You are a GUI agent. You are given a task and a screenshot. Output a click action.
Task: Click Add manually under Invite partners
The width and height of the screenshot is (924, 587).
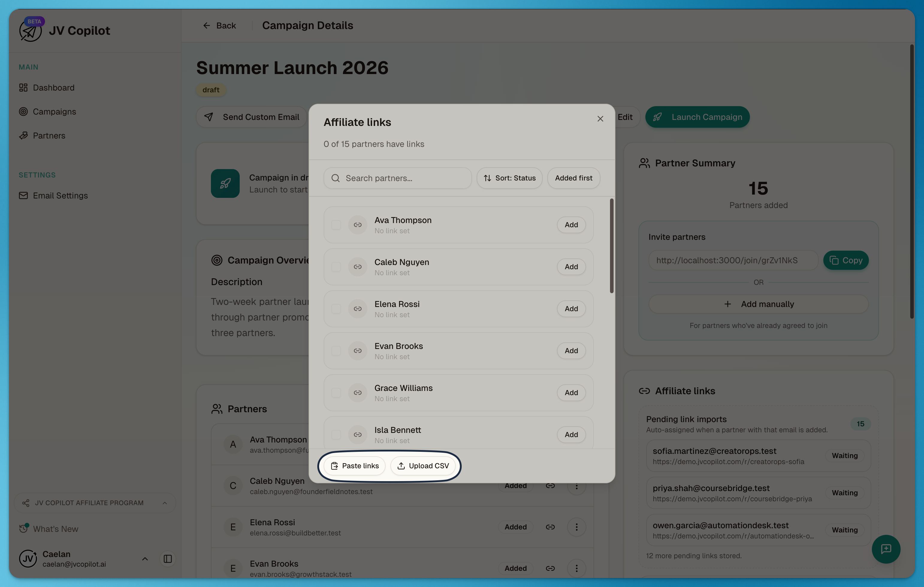point(758,304)
